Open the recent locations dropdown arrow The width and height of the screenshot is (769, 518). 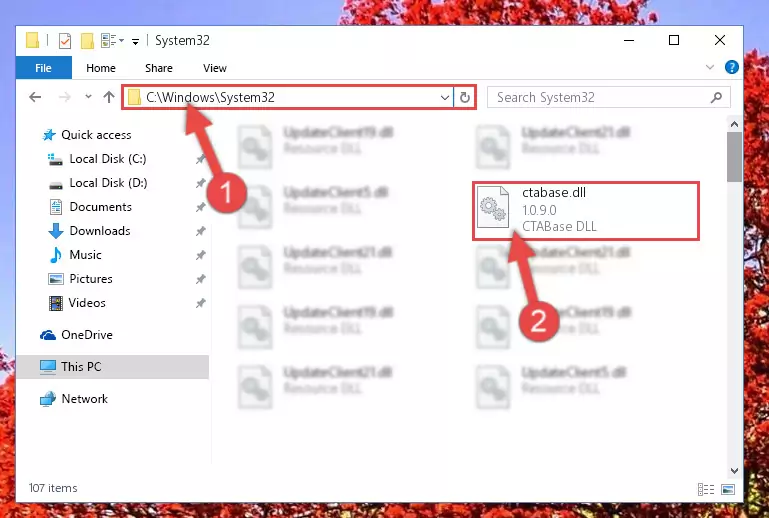click(88, 97)
